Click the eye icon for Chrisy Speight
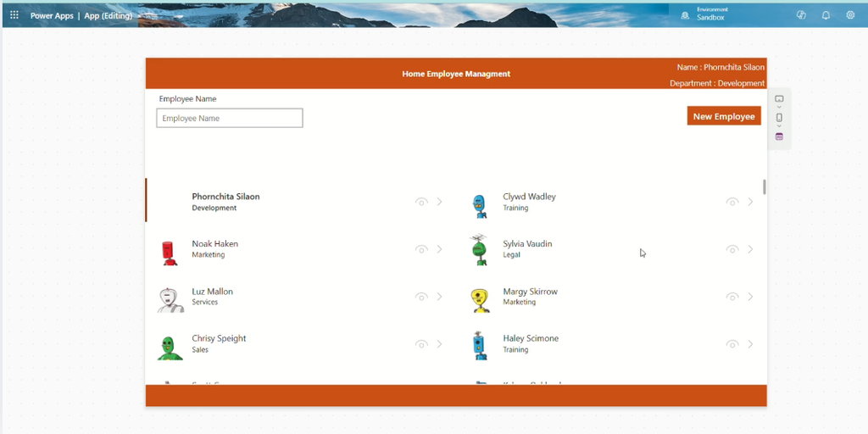The width and height of the screenshot is (868, 434). 421,344
